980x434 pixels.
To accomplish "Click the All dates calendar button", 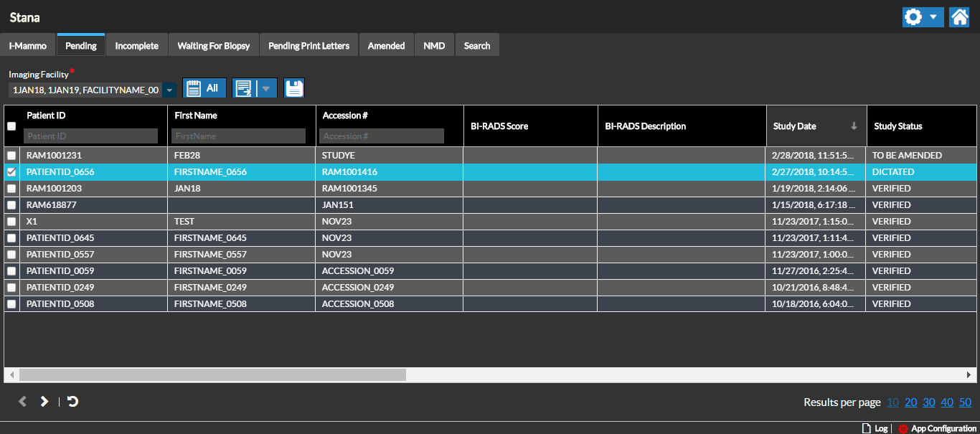I will click(204, 88).
